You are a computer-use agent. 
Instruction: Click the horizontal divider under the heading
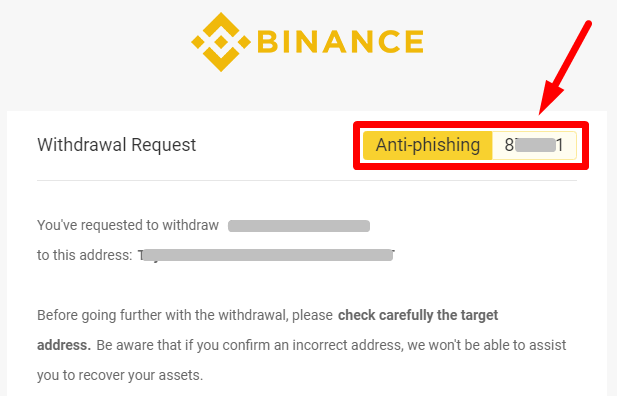pyautogui.click(x=307, y=180)
